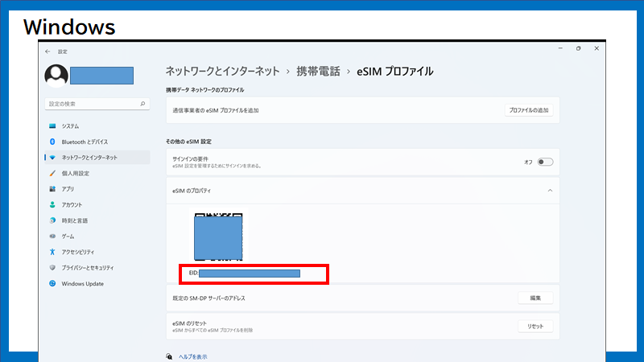Image resolution: width=644 pixels, height=362 pixels.
Task: Open アカウント settings category
Action: click(x=97, y=205)
